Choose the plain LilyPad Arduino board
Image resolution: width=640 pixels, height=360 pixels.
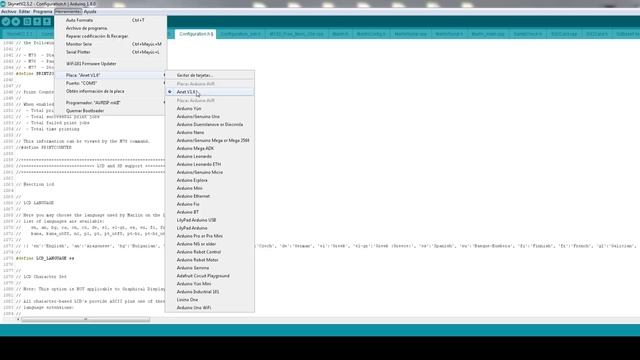[210, 228]
